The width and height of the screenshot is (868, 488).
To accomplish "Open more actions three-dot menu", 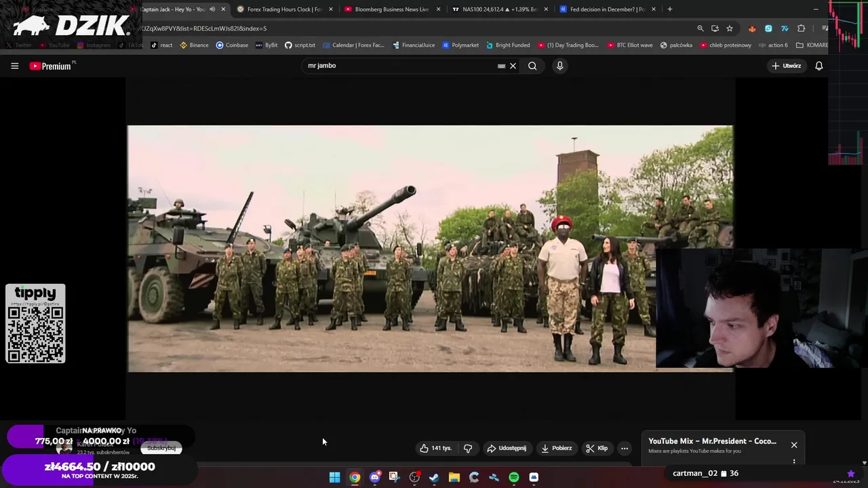I will pos(625,448).
